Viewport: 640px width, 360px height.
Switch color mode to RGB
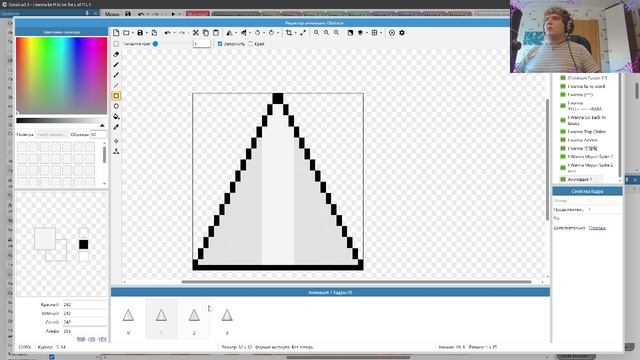81,339
